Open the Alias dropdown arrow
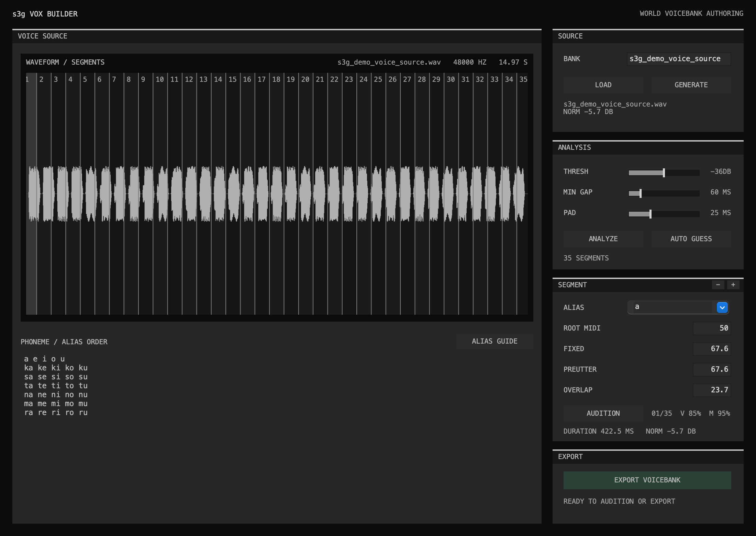 click(x=722, y=308)
